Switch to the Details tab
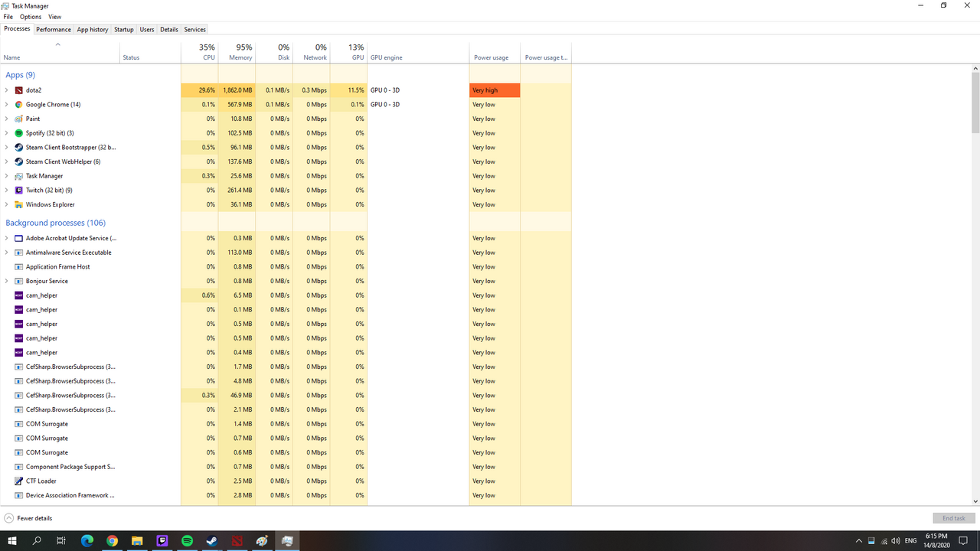The height and width of the screenshot is (551, 980). tap(169, 30)
